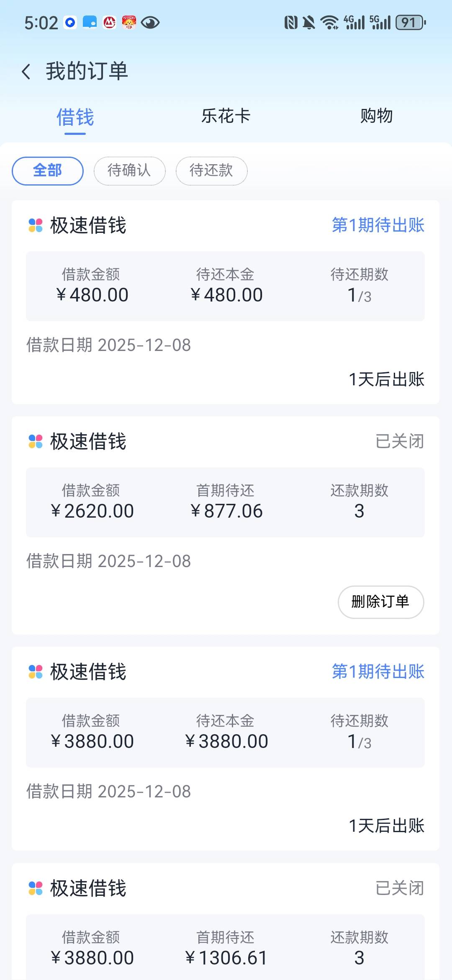Image resolution: width=452 pixels, height=980 pixels.
Task: Open the 购物 tab
Action: [376, 116]
